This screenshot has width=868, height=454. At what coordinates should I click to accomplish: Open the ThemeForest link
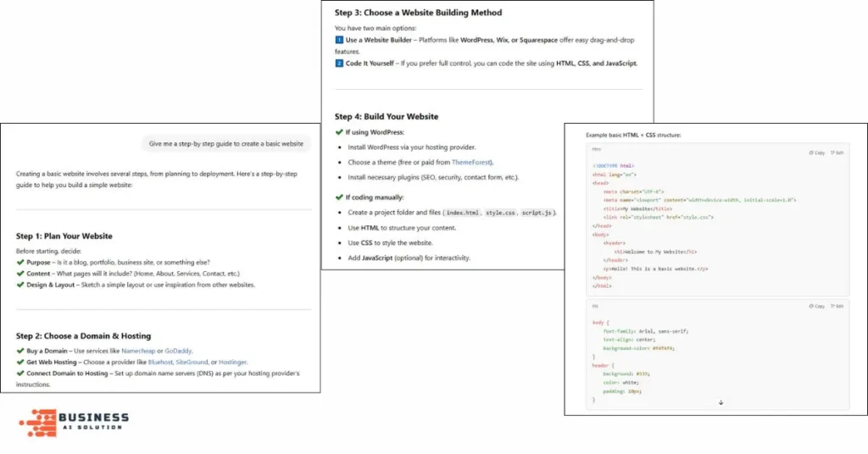471,162
